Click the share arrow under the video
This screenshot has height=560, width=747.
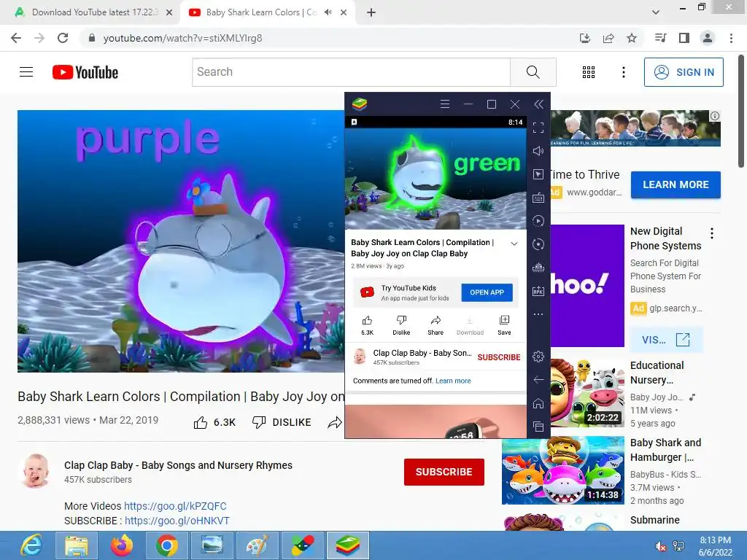coord(335,422)
